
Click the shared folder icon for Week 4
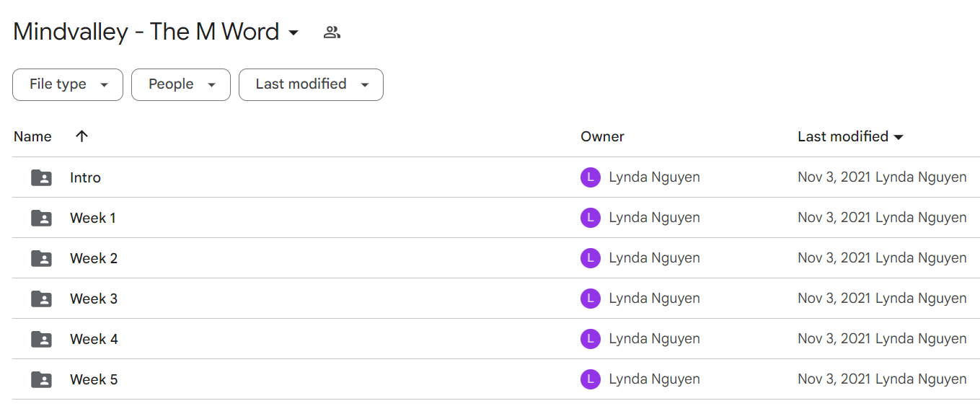click(x=42, y=339)
